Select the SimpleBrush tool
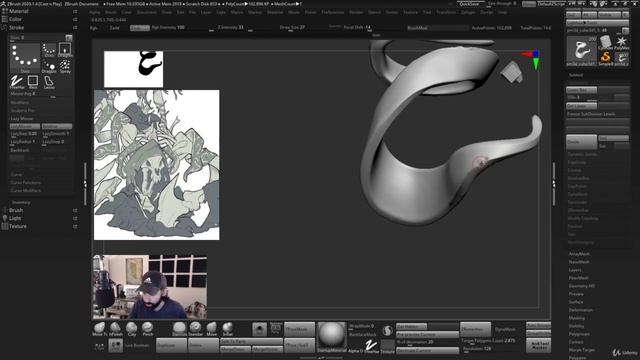Screen dimensions: 640x360 [x=606, y=58]
